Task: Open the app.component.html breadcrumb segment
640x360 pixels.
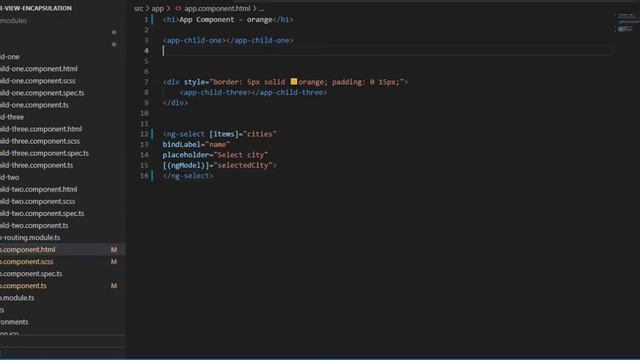Action: (217, 8)
